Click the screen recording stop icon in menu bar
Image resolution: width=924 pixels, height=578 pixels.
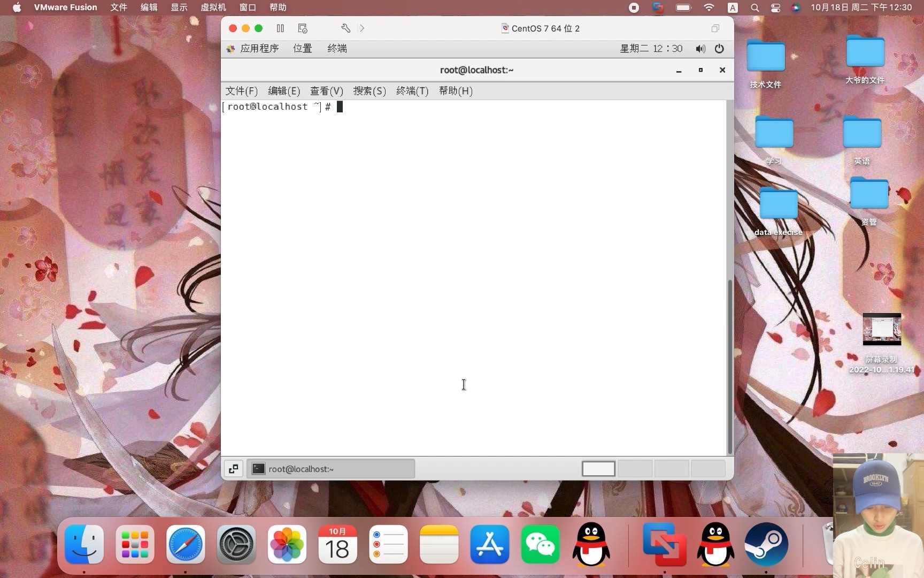tap(634, 7)
